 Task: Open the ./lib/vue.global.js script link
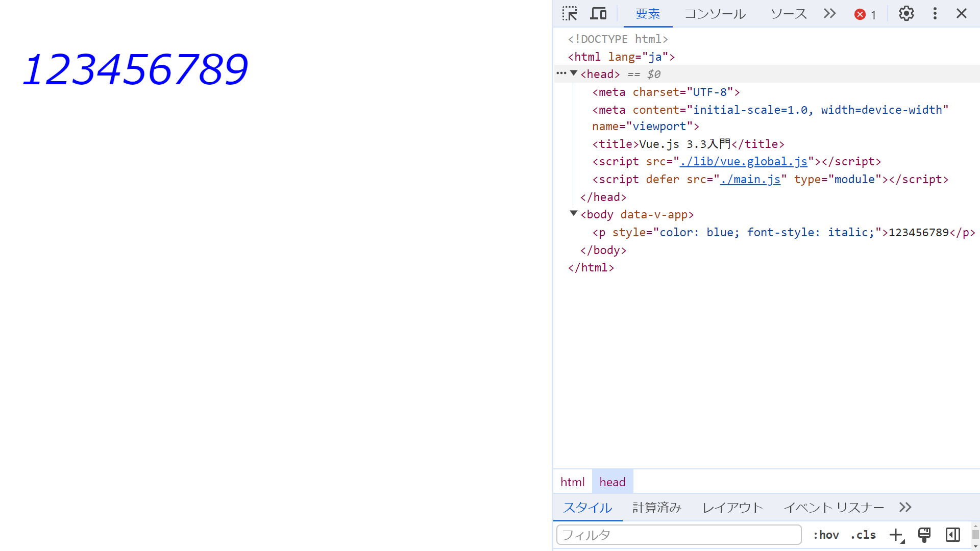click(x=743, y=162)
